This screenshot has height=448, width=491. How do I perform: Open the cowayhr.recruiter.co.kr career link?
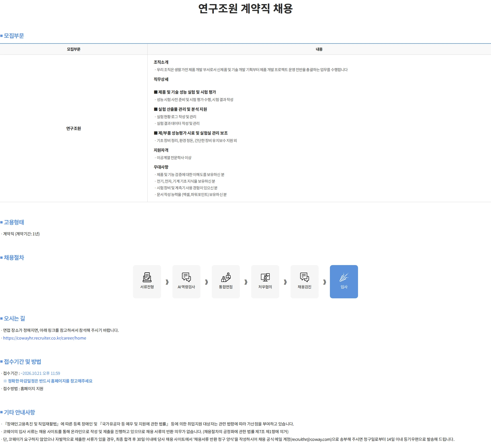(44, 338)
